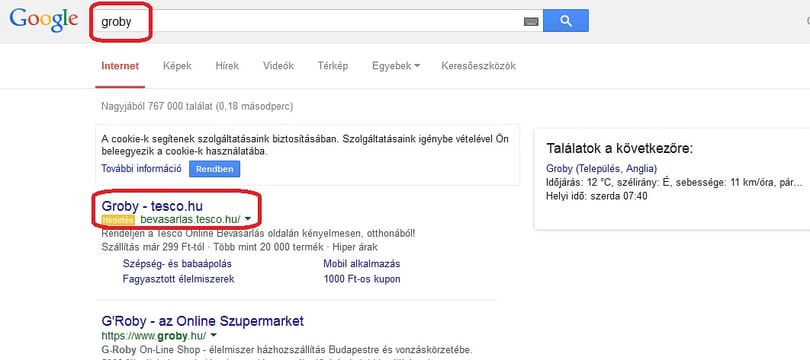Open the Videók tab
Screen dimensions: 810x360
pos(278,66)
